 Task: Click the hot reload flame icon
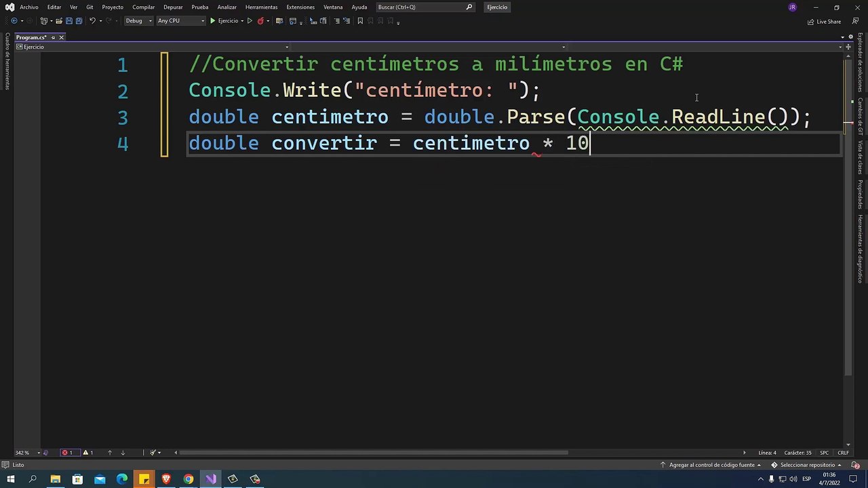tap(260, 21)
